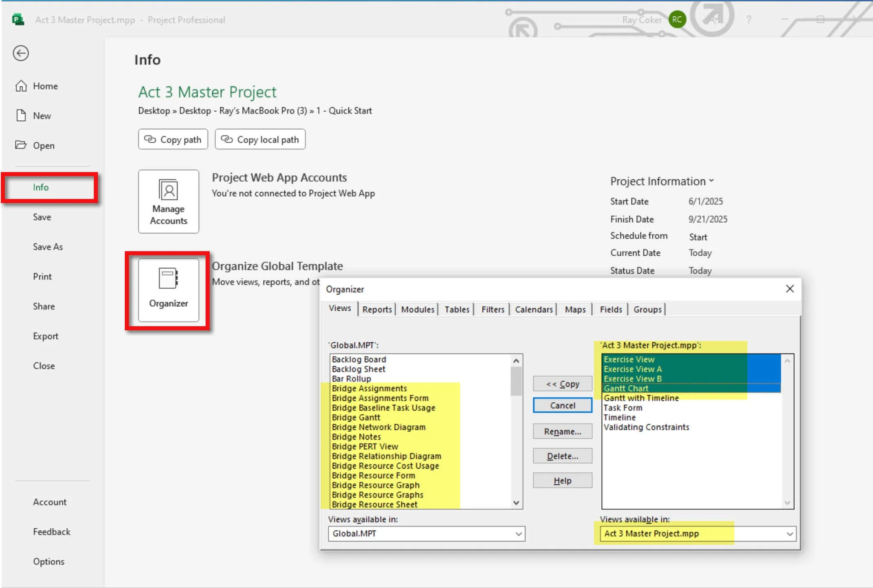The height and width of the screenshot is (588, 873).
Task: Switch to the Tables tab in Organizer
Action: tap(457, 309)
